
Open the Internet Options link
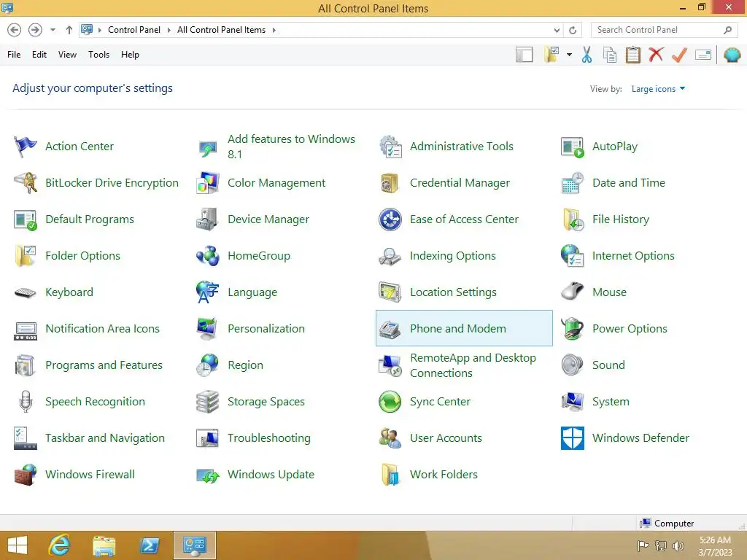(633, 256)
